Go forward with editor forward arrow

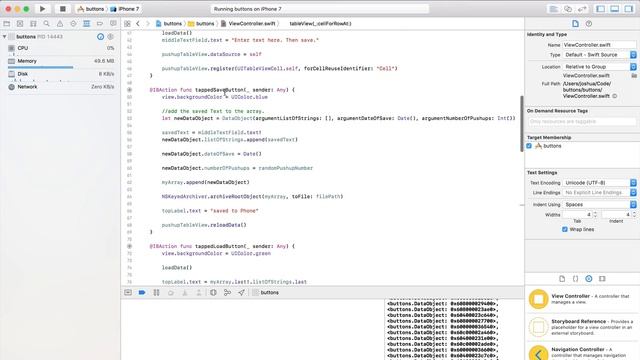point(148,24)
